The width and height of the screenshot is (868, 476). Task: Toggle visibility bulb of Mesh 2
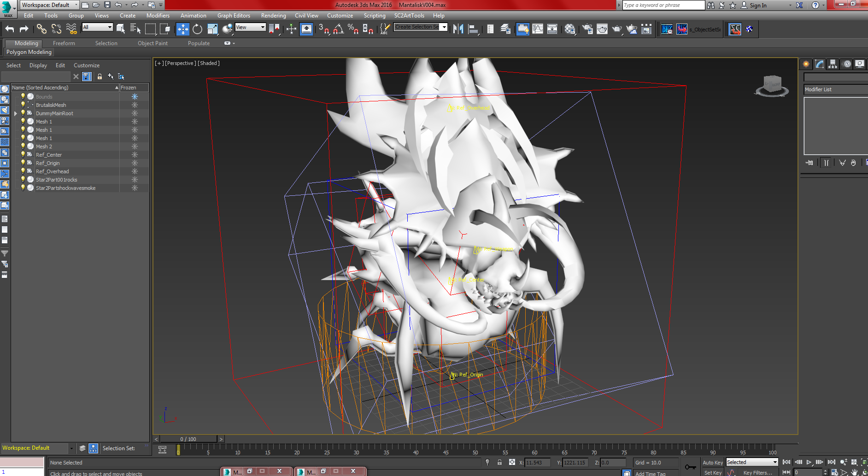[23, 146]
